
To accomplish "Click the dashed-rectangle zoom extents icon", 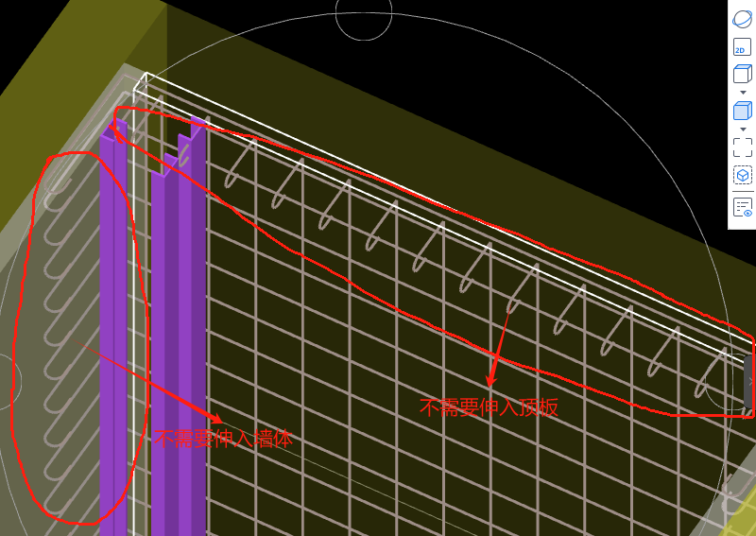I will tap(742, 147).
